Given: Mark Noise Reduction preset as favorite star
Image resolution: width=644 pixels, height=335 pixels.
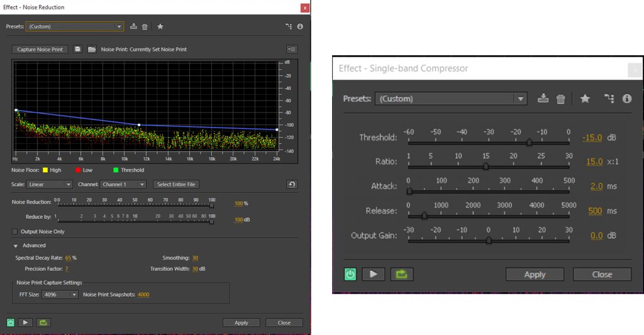Looking at the screenshot, I should click(x=160, y=26).
